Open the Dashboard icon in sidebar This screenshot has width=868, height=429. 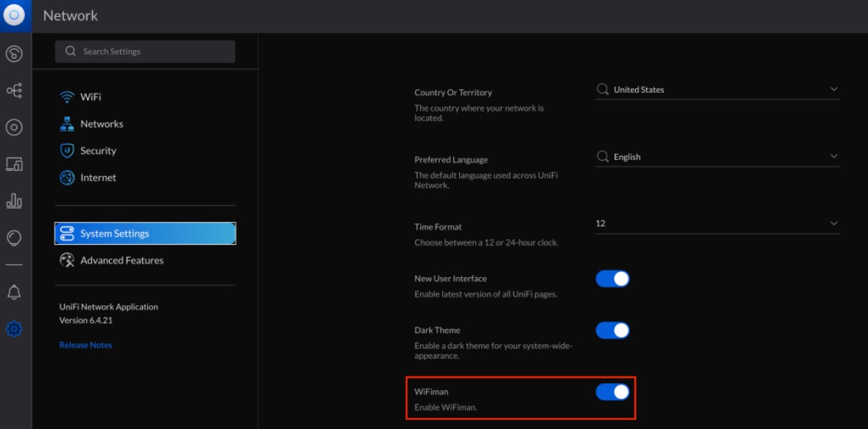coord(14,54)
